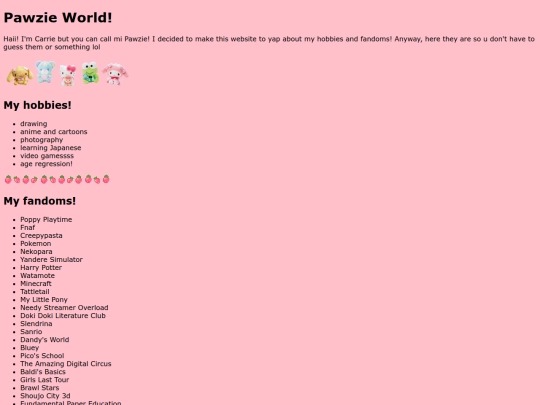Screen dimensions: 540x405
Task: Click 'My Little Pony' in fandoms list
Action: pos(44,300)
